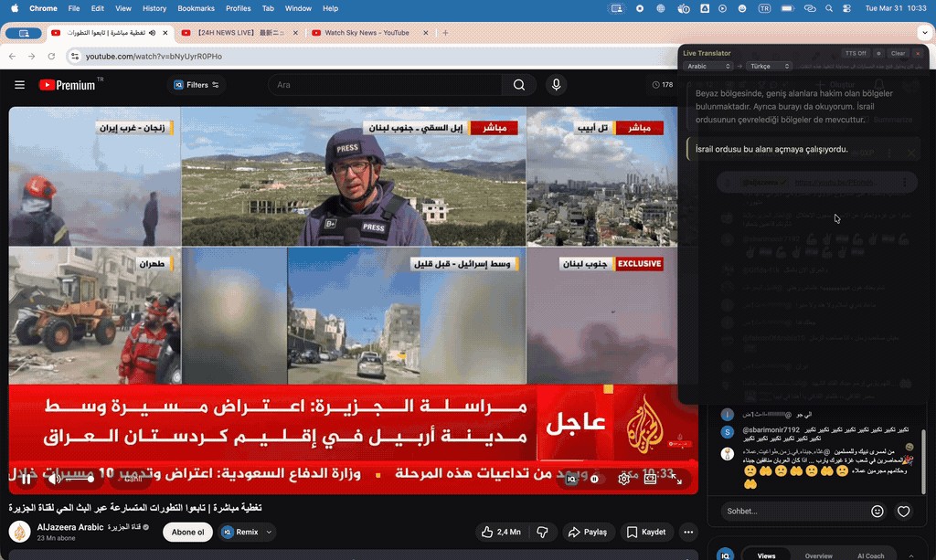Click the 178 counter in the YouTube header

pyautogui.click(x=663, y=85)
